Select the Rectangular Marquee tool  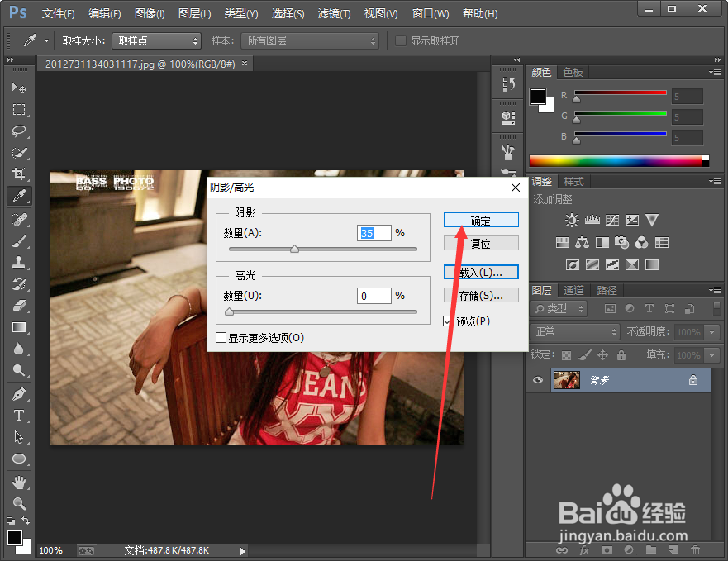pyautogui.click(x=19, y=110)
